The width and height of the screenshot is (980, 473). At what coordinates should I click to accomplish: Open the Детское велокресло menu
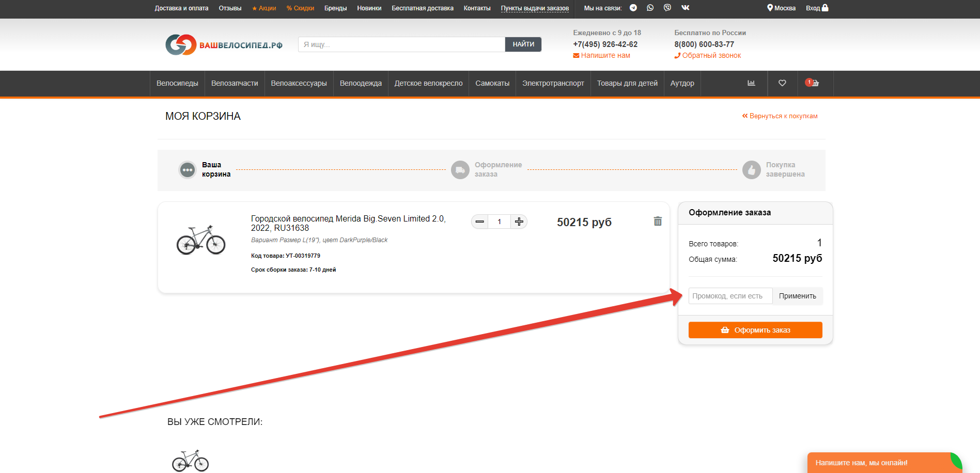tap(428, 83)
